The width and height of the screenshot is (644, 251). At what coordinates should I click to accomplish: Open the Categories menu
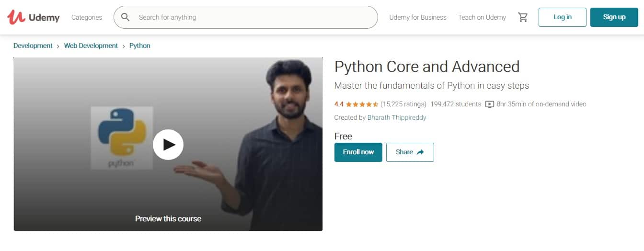tap(87, 17)
